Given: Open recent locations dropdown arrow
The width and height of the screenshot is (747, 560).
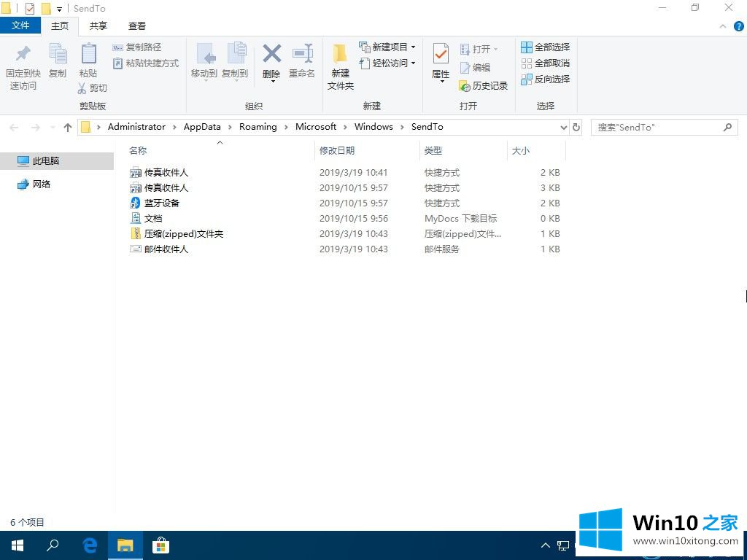Looking at the screenshot, I should pyautogui.click(x=53, y=128).
